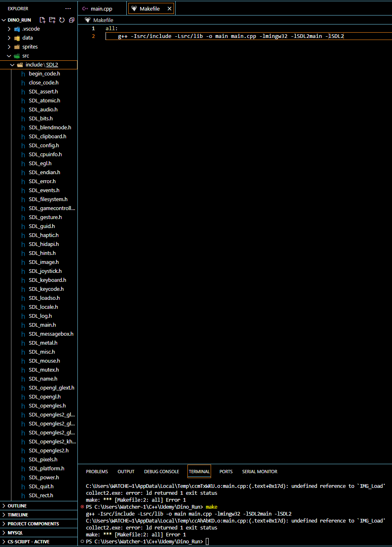Open the SERIAL MONITOR tab
Image resolution: width=392 pixels, height=547 pixels.
[260, 472]
